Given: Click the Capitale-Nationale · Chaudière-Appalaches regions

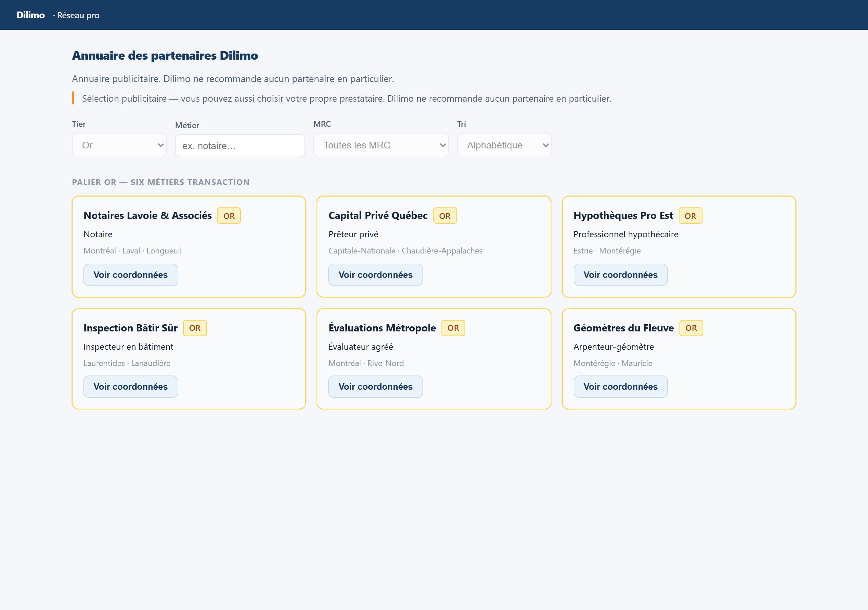Looking at the screenshot, I should (405, 251).
